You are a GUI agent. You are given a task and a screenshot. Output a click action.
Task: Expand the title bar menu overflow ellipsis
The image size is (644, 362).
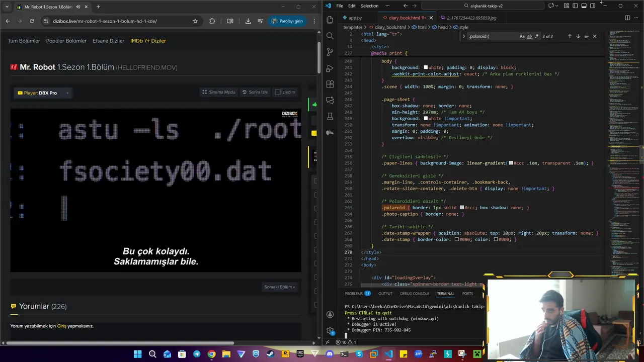tap(387, 6)
